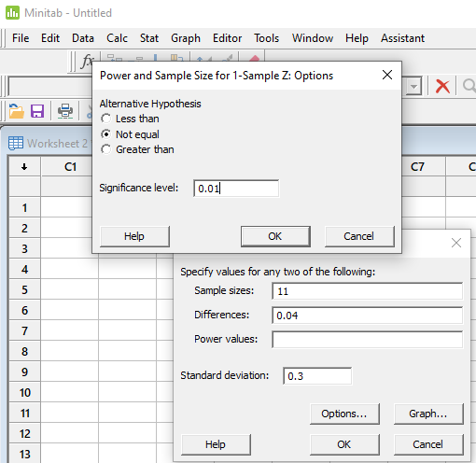Open the Stat menu
Screen dimensions: 476x463
pos(149,38)
